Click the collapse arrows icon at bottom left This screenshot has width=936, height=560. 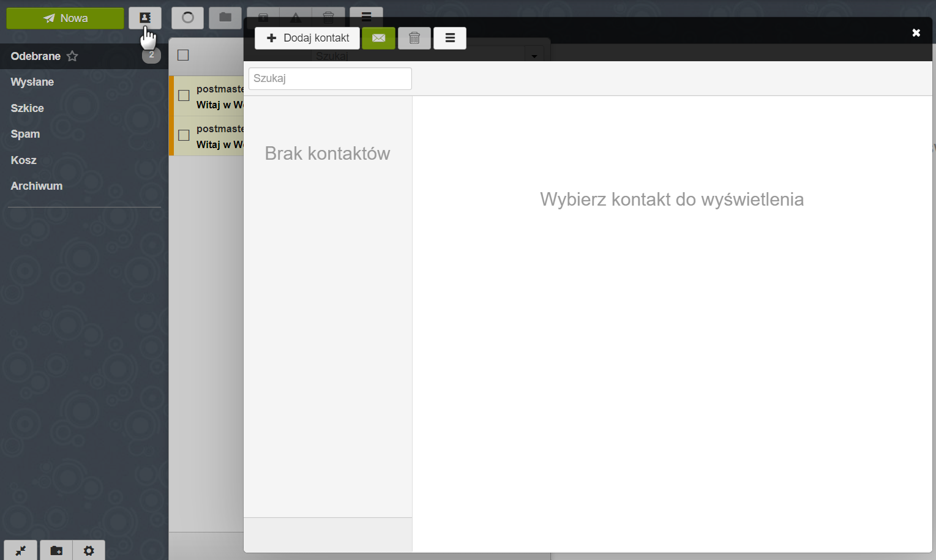[x=21, y=550]
